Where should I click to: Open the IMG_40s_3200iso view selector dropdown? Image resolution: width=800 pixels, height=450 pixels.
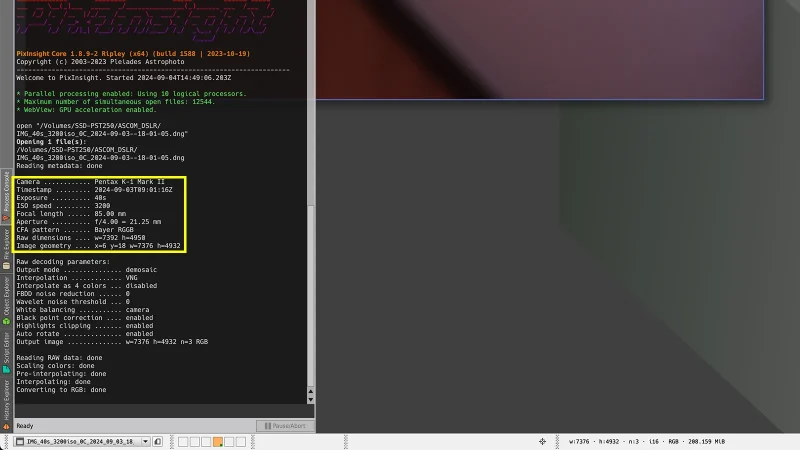click(x=82, y=441)
